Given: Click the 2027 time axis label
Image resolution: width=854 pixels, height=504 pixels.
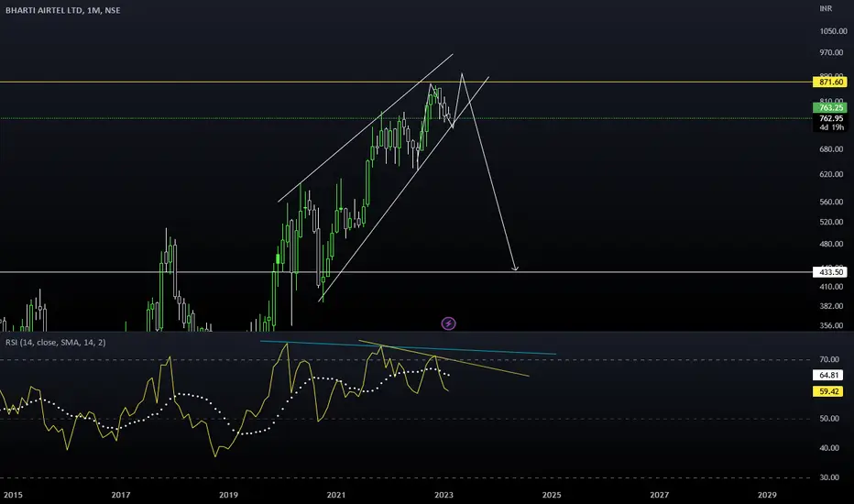Looking at the screenshot, I should click(660, 495).
